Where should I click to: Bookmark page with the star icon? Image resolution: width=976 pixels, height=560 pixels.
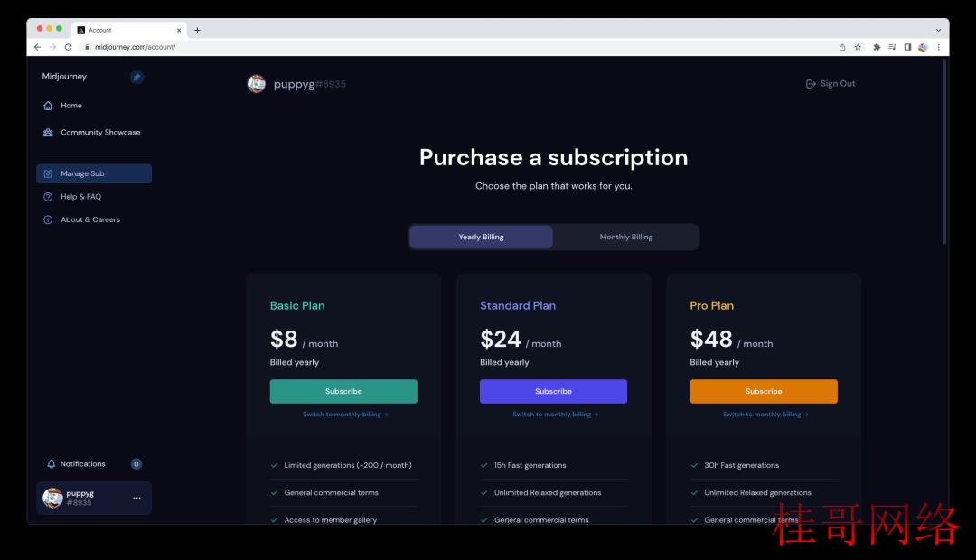tap(858, 47)
